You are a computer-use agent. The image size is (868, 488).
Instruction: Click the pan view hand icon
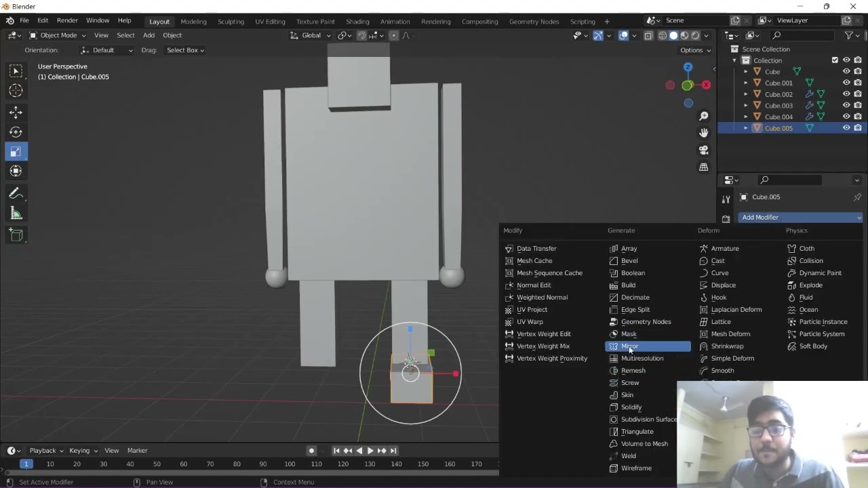click(x=704, y=133)
